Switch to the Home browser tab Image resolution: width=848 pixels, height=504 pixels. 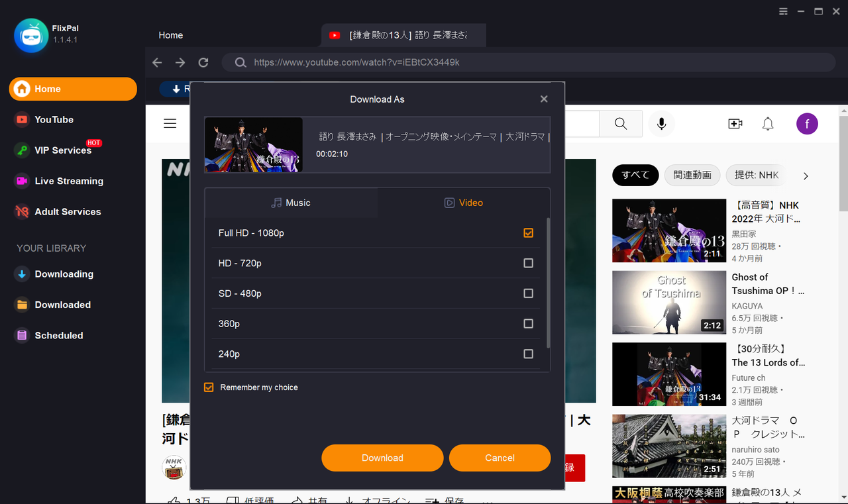[170, 35]
